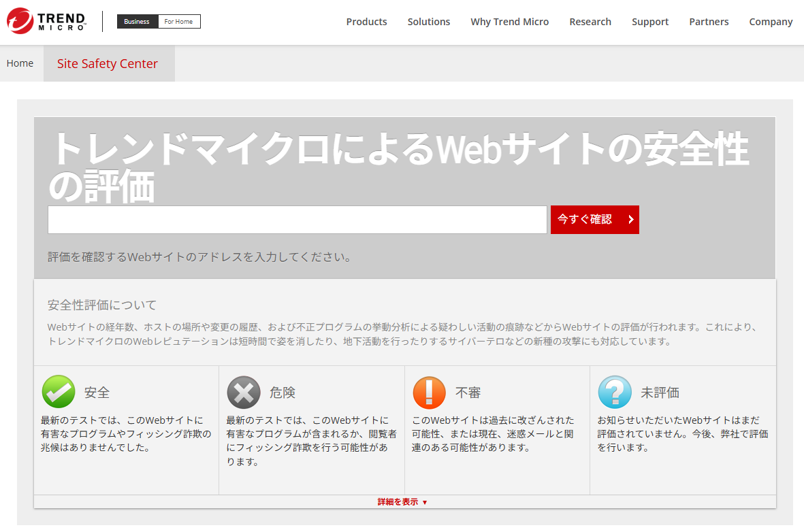804x532 pixels.
Task: Click the 不審 description paragraph
Action: [493, 433]
